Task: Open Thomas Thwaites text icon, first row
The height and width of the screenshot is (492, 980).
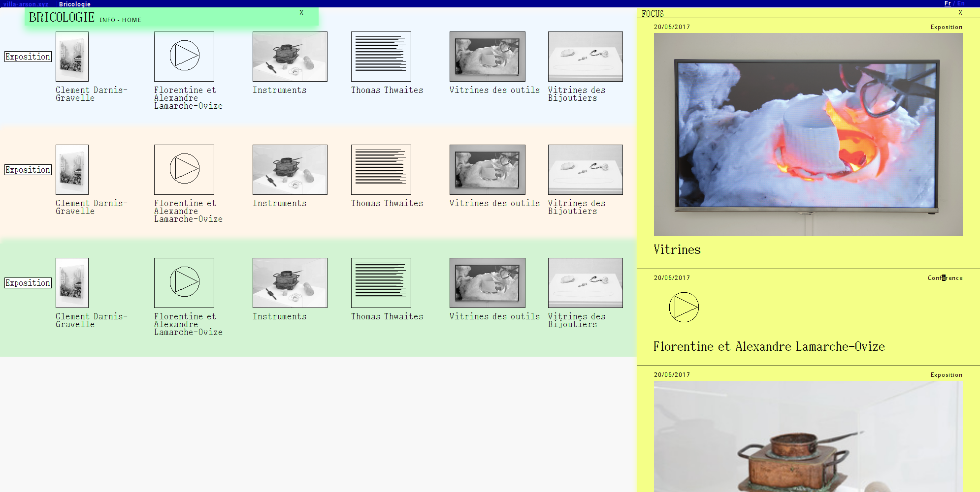Action: pos(381,56)
